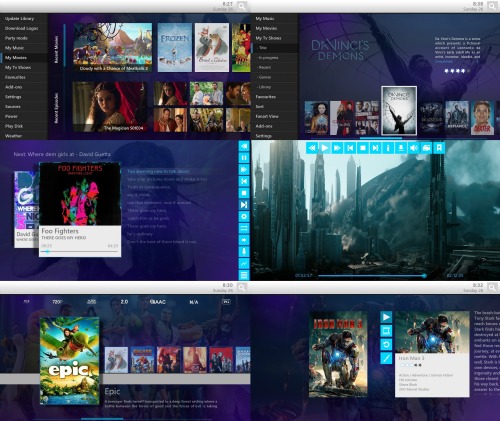Viewport: 500px width, 421px height.
Task: Click Fanart View in the TV shows menu
Action: (x=275, y=116)
